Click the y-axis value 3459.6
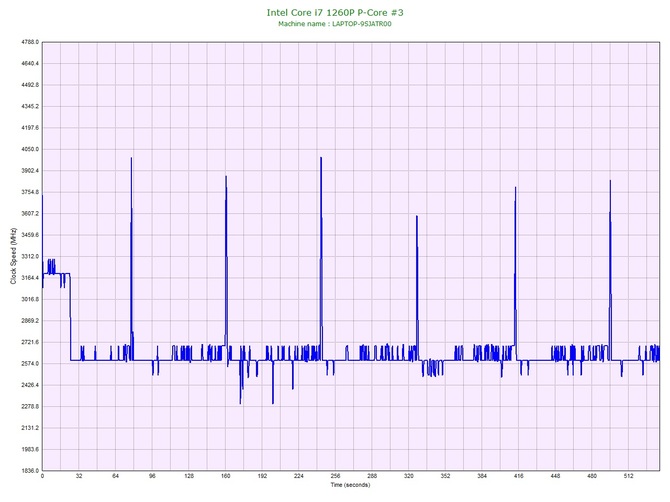 (x=30, y=235)
